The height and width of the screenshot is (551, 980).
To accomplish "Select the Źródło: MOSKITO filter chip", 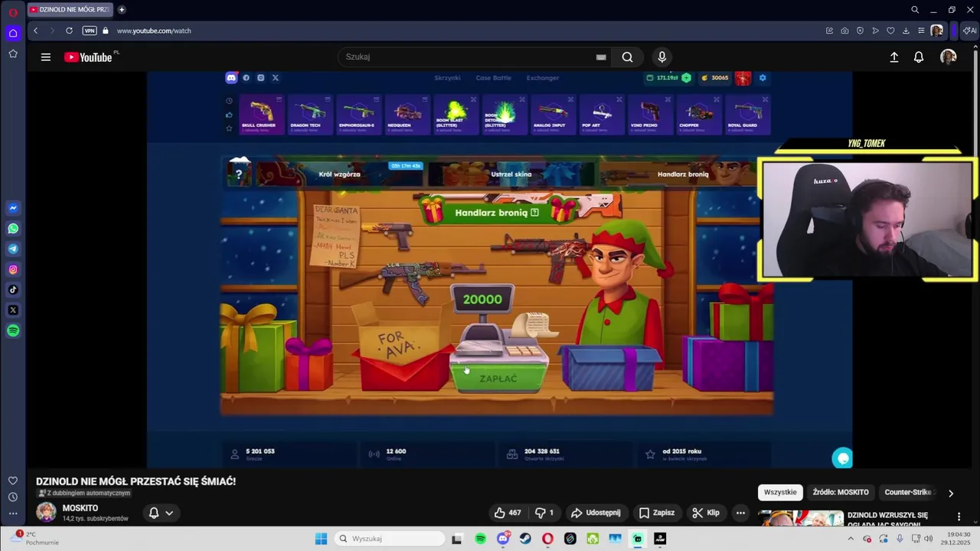I will tap(841, 492).
